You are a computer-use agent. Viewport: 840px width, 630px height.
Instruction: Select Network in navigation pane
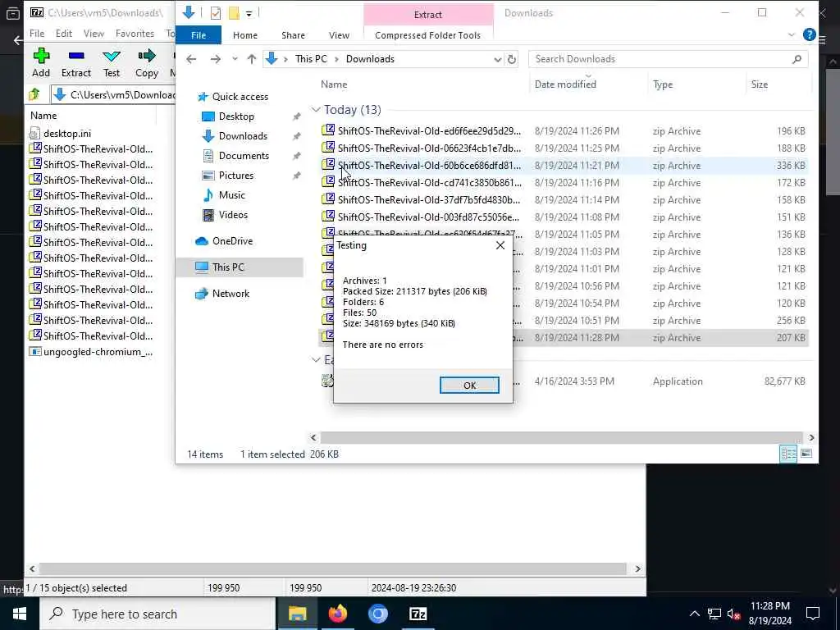click(231, 294)
